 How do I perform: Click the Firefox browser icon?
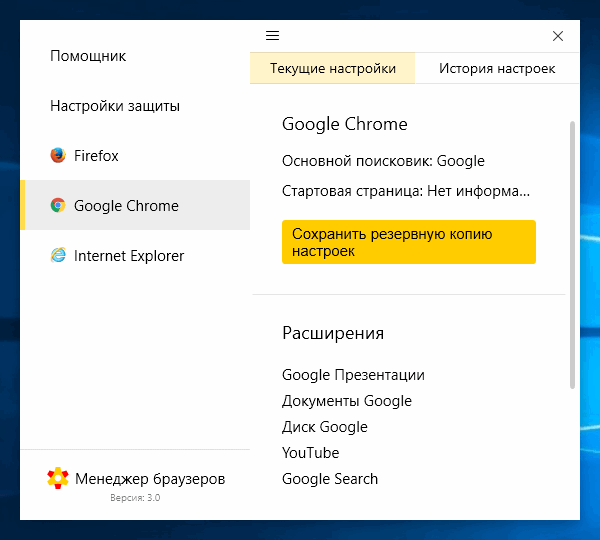[x=58, y=156]
